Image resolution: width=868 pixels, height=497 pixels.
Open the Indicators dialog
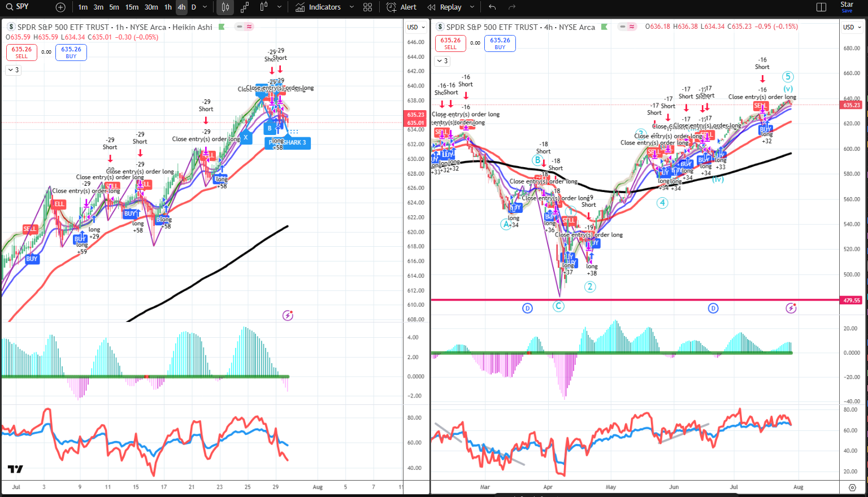(319, 7)
